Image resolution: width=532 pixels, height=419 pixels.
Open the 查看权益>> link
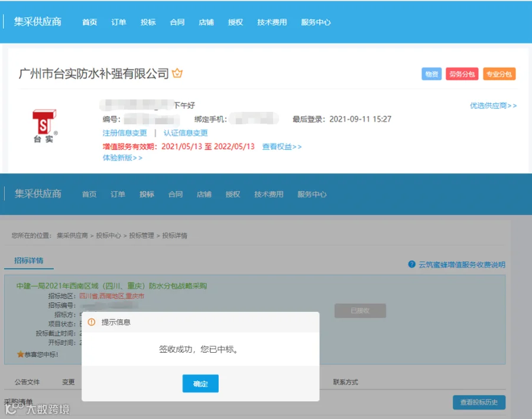[x=282, y=146]
